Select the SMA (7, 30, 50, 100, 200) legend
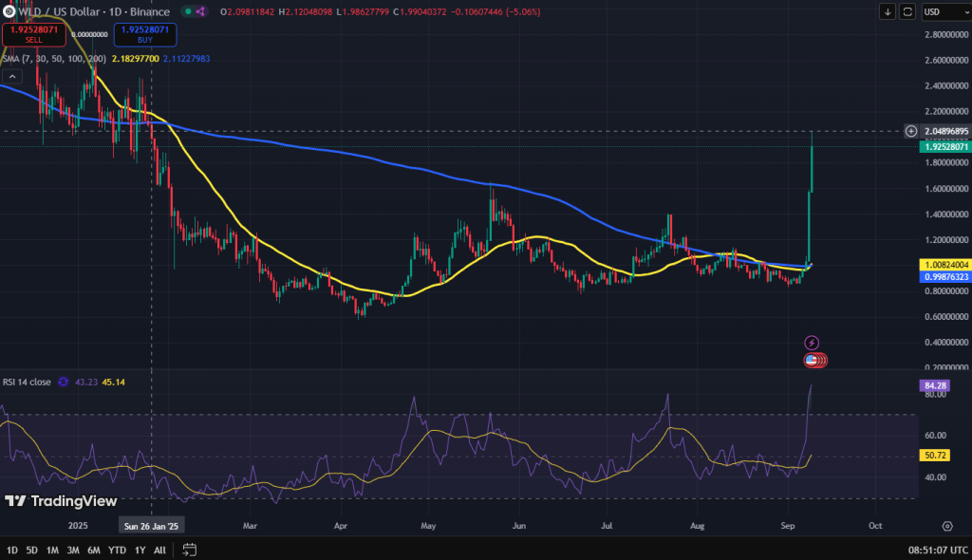 coord(54,58)
